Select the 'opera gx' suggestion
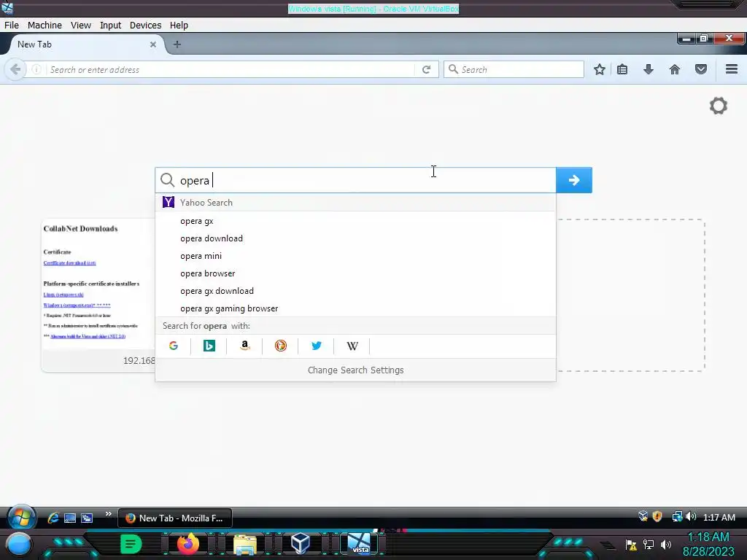The image size is (747, 560). (355, 221)
